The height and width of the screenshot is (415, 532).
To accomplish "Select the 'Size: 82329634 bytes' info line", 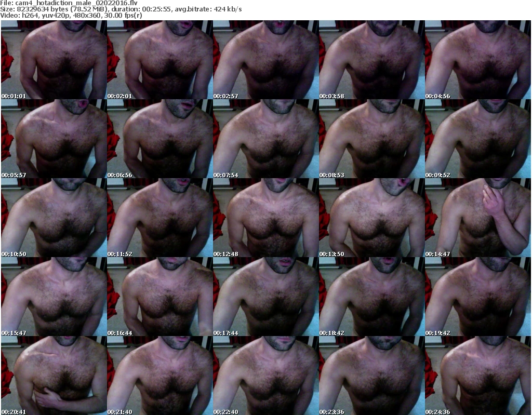I will [121, 9].
